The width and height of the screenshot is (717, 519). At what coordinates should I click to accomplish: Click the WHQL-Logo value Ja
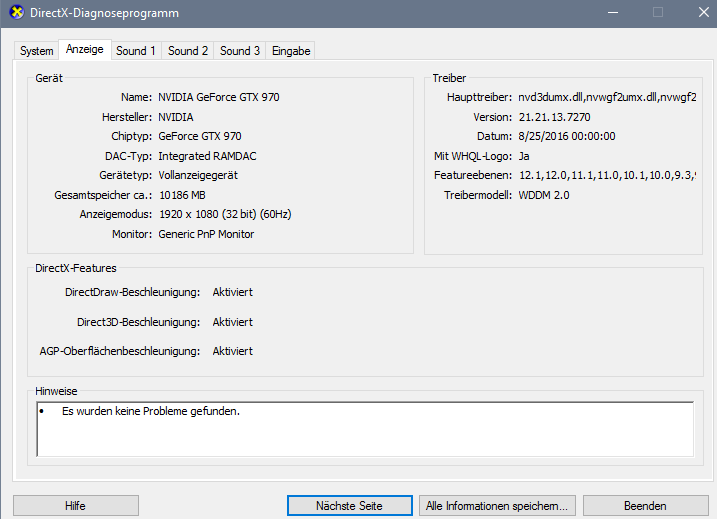(x=524, y=156)
